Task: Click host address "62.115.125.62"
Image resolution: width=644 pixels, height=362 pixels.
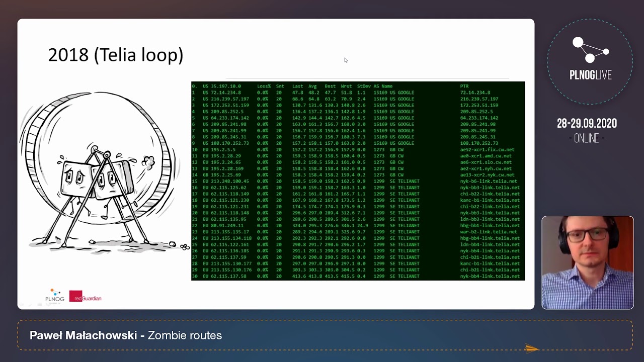Action: [228, 188]
